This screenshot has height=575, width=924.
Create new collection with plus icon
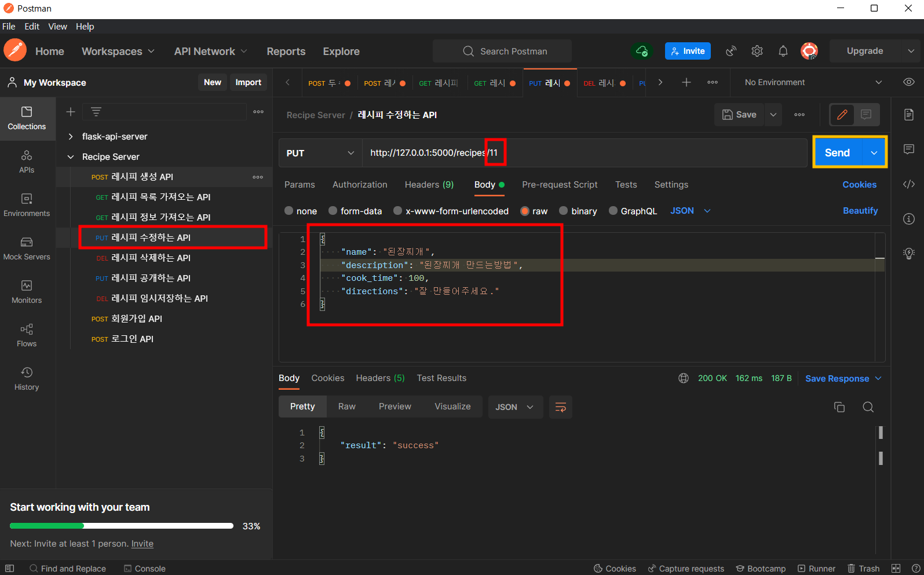(71, 112)
